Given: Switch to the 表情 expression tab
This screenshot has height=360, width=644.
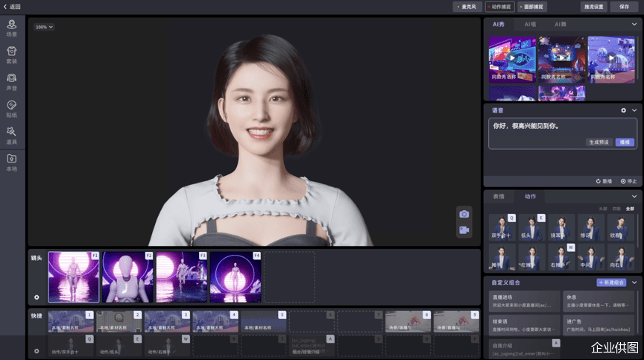Looking at the screenshot, I should [499, 197].
